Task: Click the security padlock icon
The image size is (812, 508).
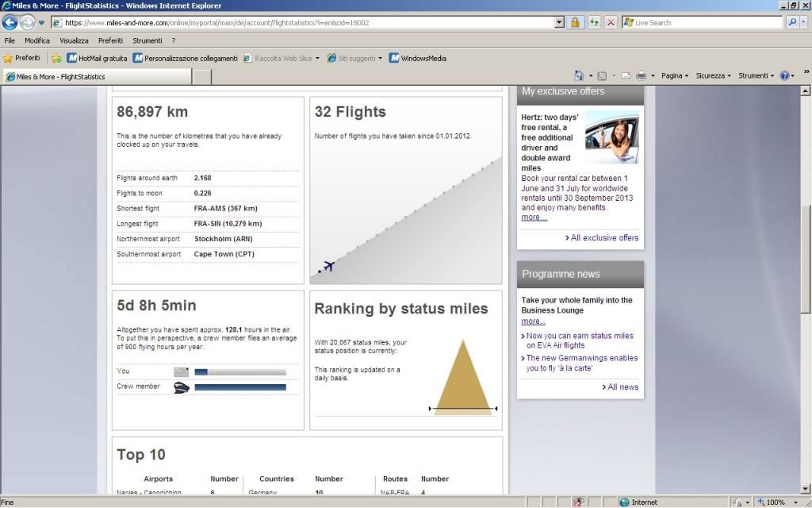Action: click(x=575, y=23)
